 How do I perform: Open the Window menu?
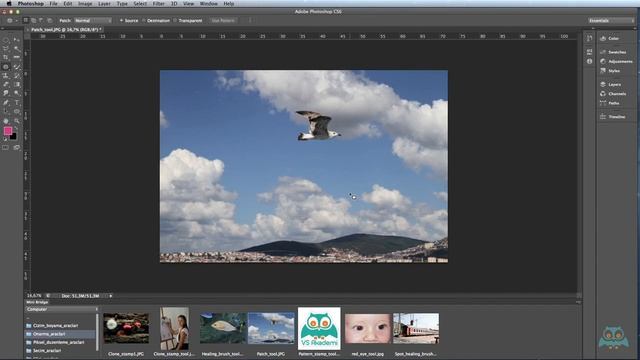[209, 4]
